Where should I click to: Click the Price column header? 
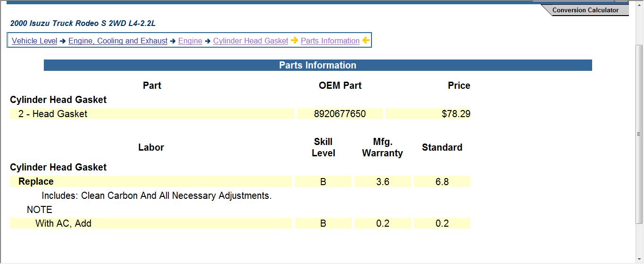[459, 85]
